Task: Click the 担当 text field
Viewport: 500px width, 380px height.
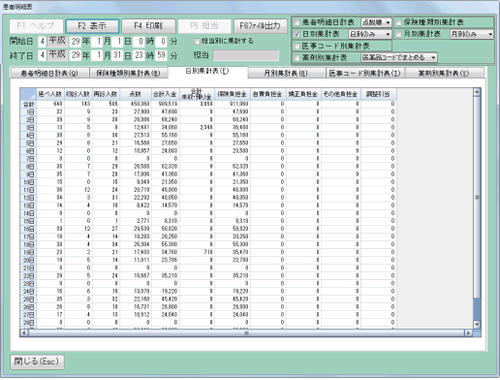Action: click(246, 55)
